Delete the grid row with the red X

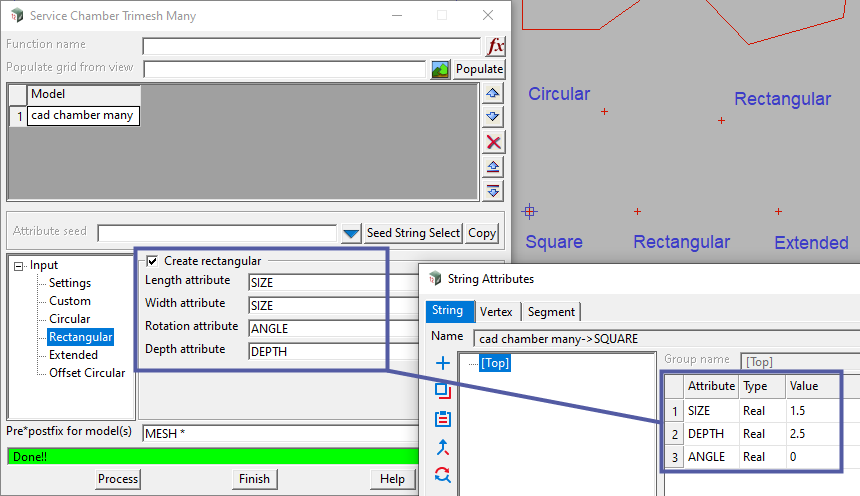click(493, 142)
